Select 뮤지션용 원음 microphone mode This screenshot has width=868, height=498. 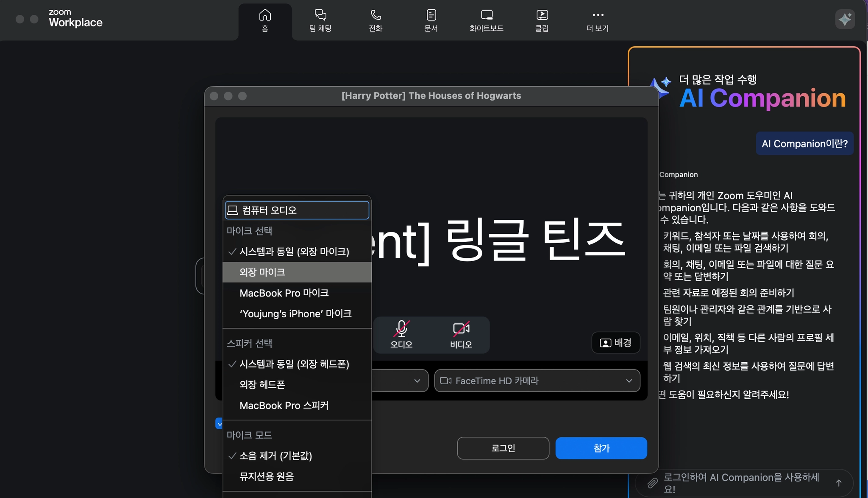[266, 476]
